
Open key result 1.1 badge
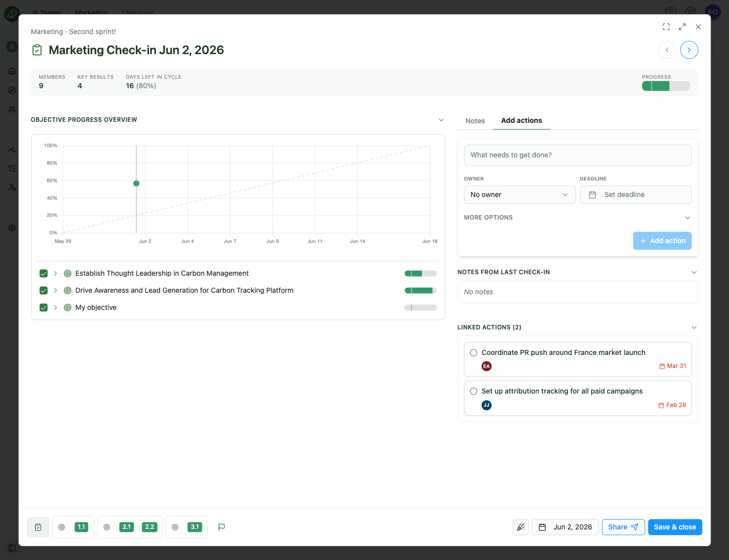(x=81, y=527)
